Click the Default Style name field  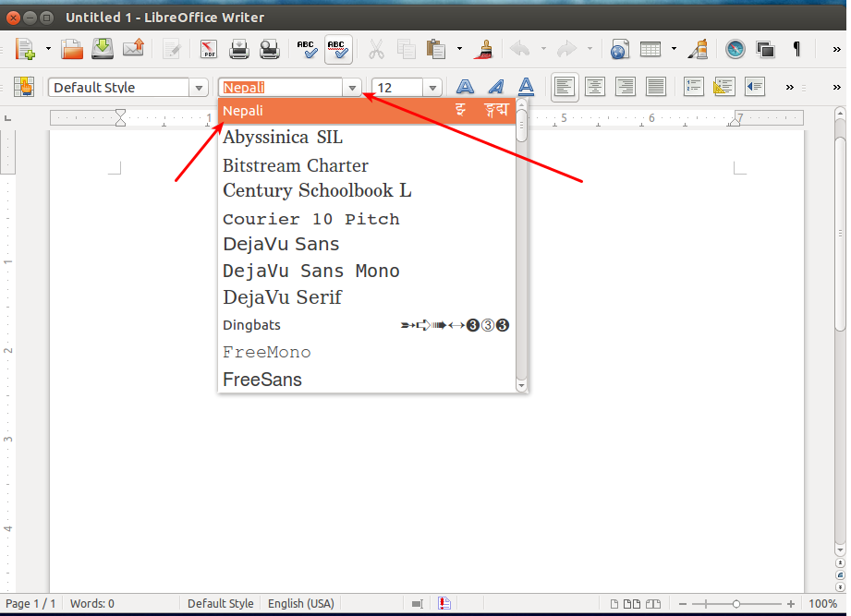[118, 88]
